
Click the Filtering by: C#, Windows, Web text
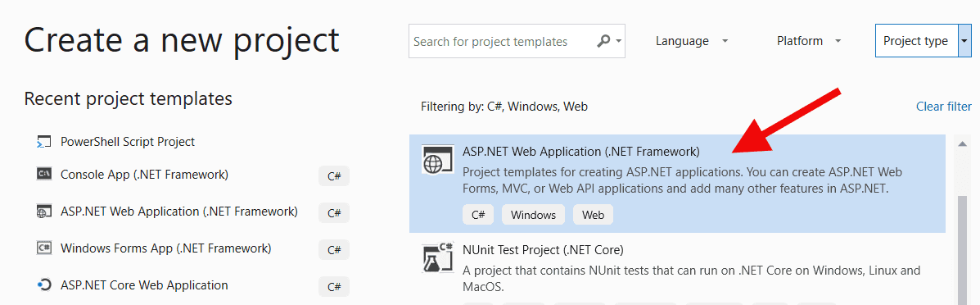click(504, 107)
